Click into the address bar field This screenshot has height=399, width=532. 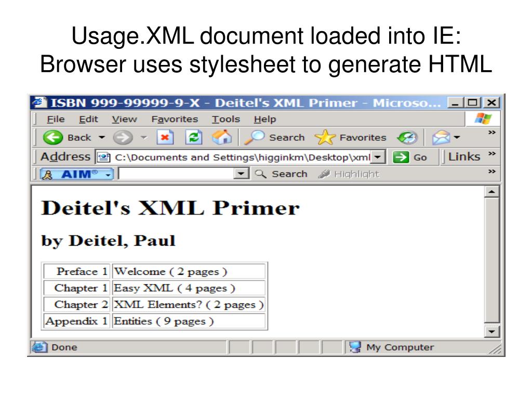[x=241, y=157]
